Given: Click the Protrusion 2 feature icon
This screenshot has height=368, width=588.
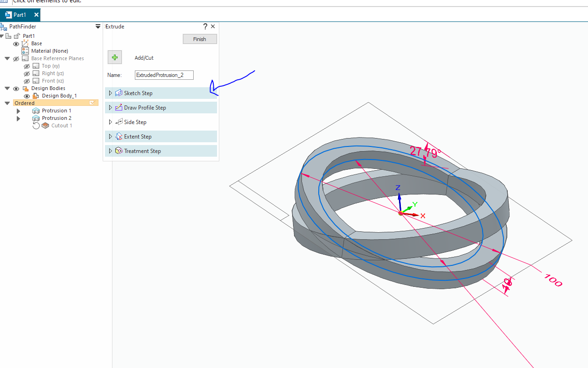Looking at the screenshot, I should pyautogui.click(x=35, y=118).
